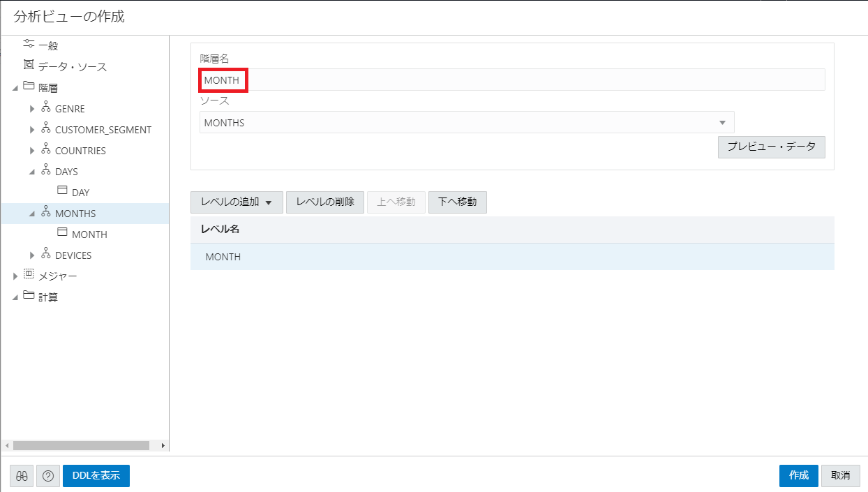The image size is (868, 492).
Task: Click the COUNTRIES hierarchy icon
Action: [x=46, y=150]
